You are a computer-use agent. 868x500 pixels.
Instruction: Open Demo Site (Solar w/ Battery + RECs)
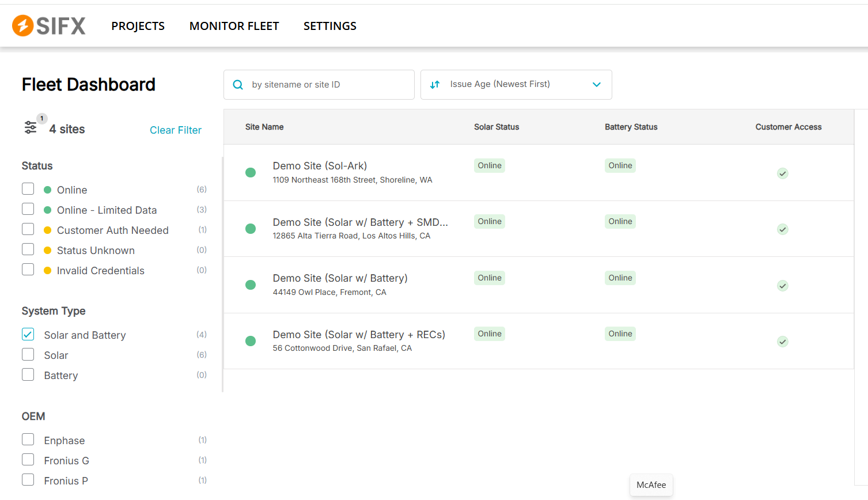(x=358, y=335)
